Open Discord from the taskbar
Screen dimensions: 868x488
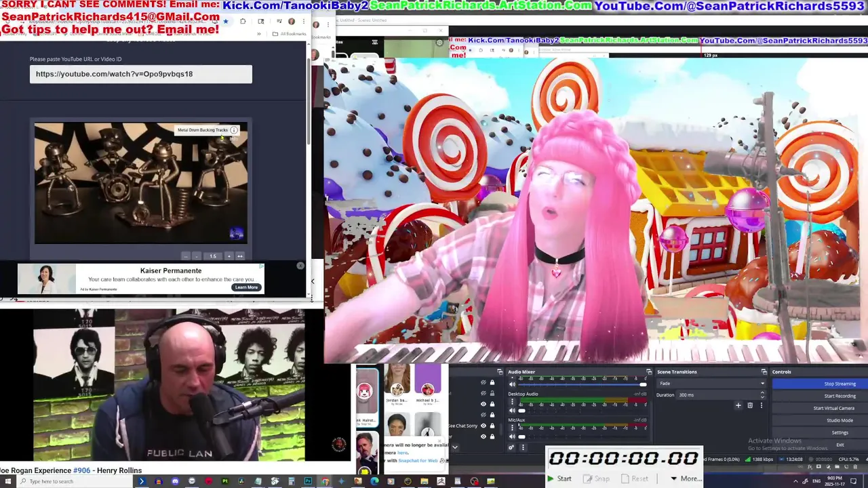[175, 481]
